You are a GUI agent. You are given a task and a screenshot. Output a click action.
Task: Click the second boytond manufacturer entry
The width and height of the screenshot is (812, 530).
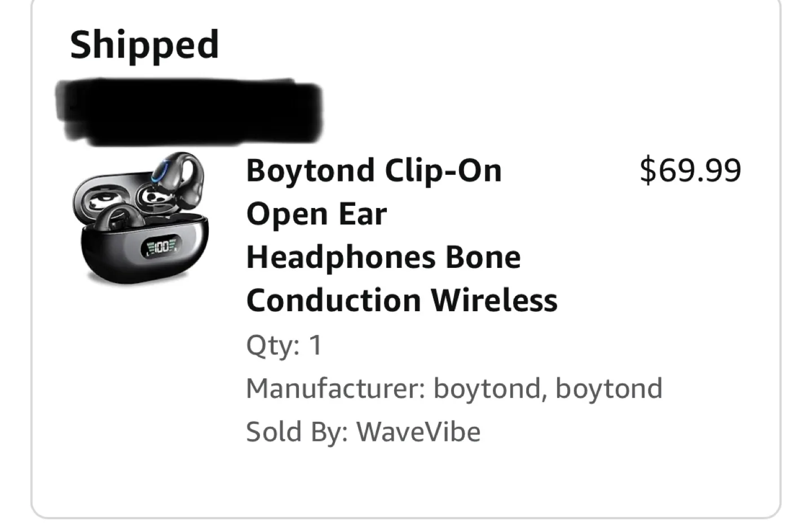(608, 388)
